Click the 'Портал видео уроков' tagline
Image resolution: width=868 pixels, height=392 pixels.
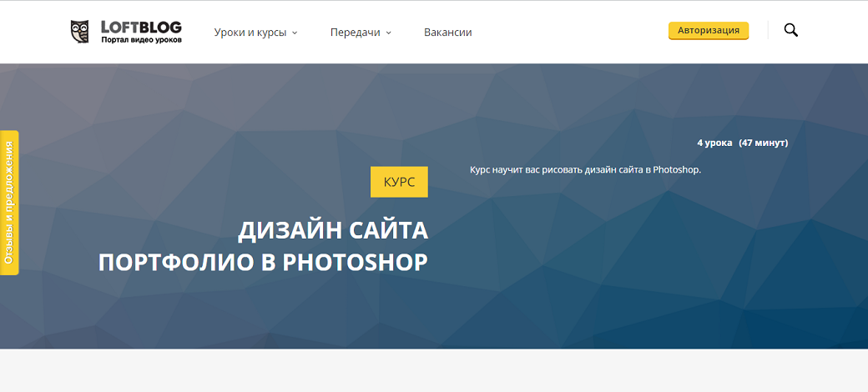pos(140,39)
